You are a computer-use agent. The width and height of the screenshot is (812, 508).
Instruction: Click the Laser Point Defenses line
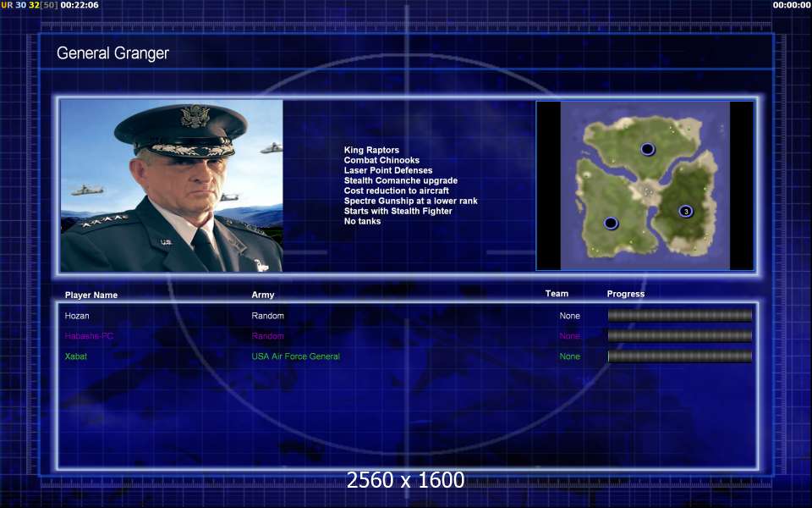(388, 170)
